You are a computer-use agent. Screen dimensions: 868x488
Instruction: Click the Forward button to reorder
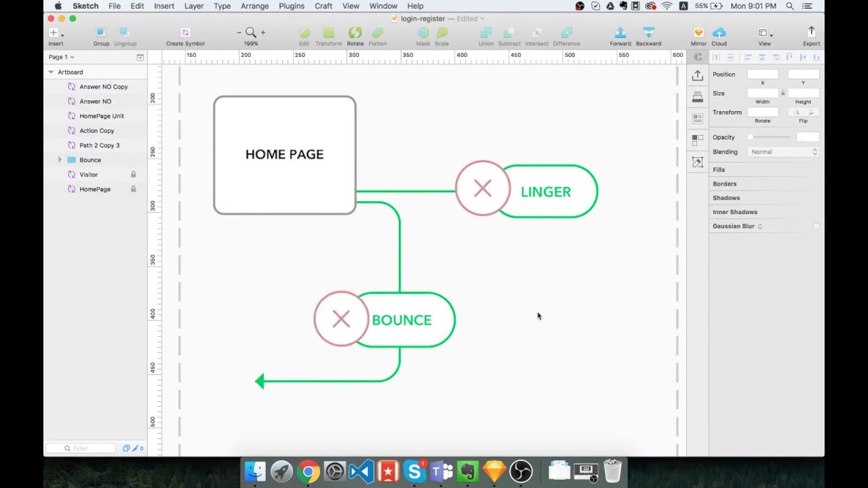[620, 32]
